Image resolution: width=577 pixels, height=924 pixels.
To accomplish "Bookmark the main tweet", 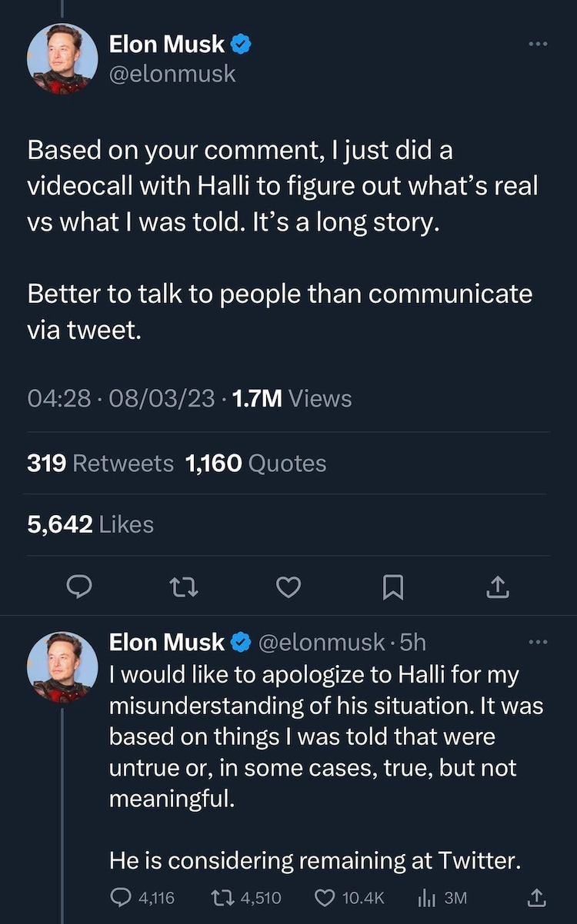I will point(393,587).
